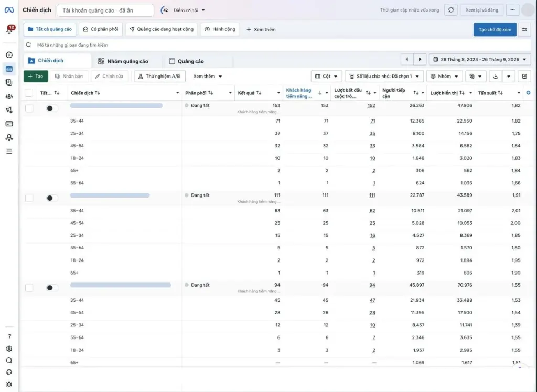Open the all tools hamburger menu icon
Viewport: 537px width, 392px height.
(9, 151)
